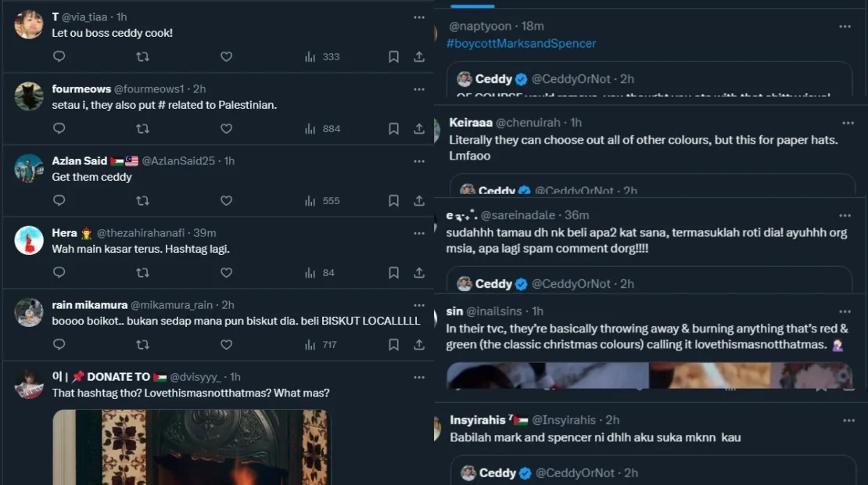
Task: Bookmark fourmeows' tweet
Action: pyautogui.click(x=394, y=128)
